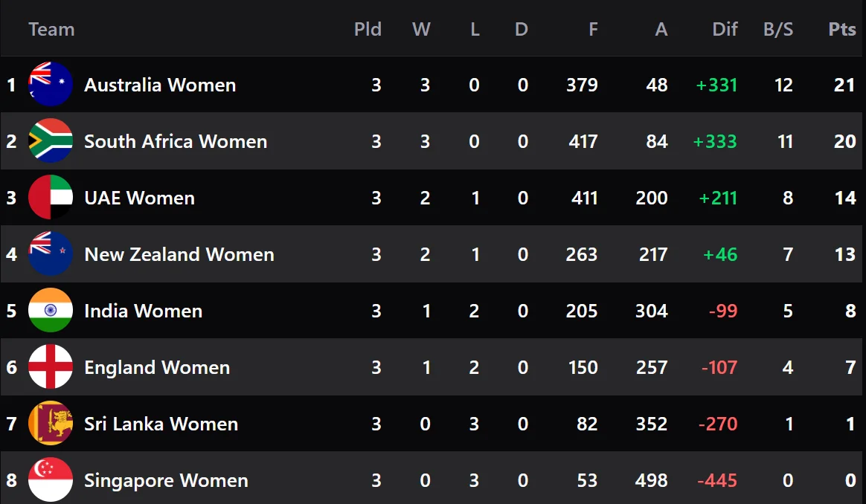Select the Singapore flag icon
Image resolution: width=866 pixels, height=504 pixels.
pos(51,479)
